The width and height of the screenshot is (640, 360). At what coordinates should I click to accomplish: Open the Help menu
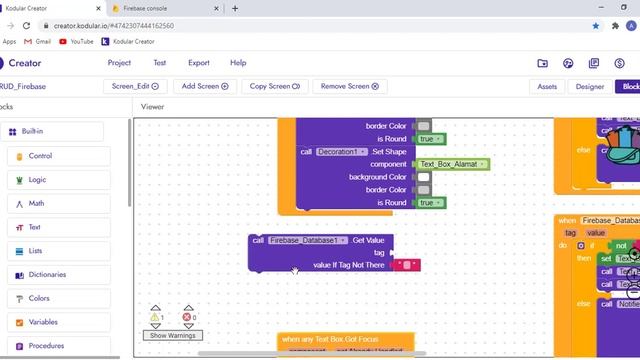coord(238,63)
